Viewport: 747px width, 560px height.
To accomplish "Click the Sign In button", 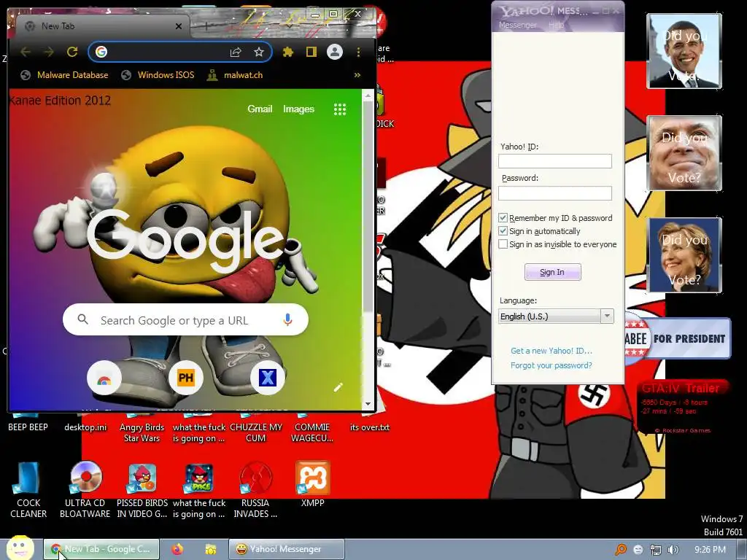I will [x=553, y=272].
